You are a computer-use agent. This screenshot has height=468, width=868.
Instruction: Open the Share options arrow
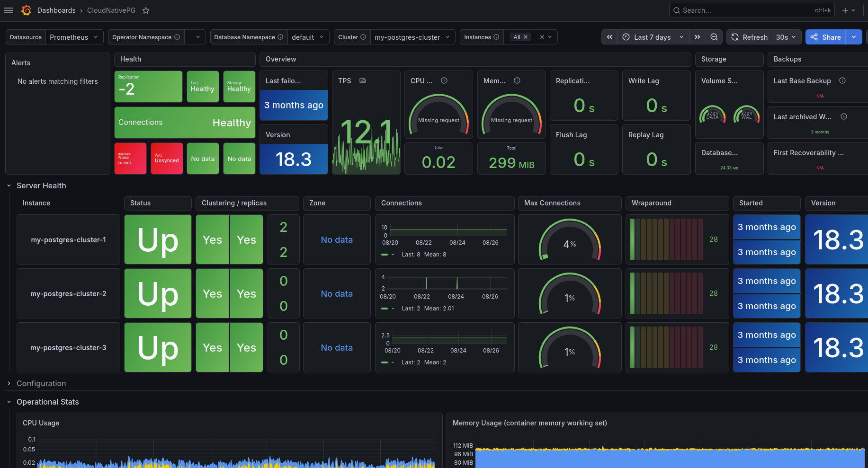click(x=854, y=37)
